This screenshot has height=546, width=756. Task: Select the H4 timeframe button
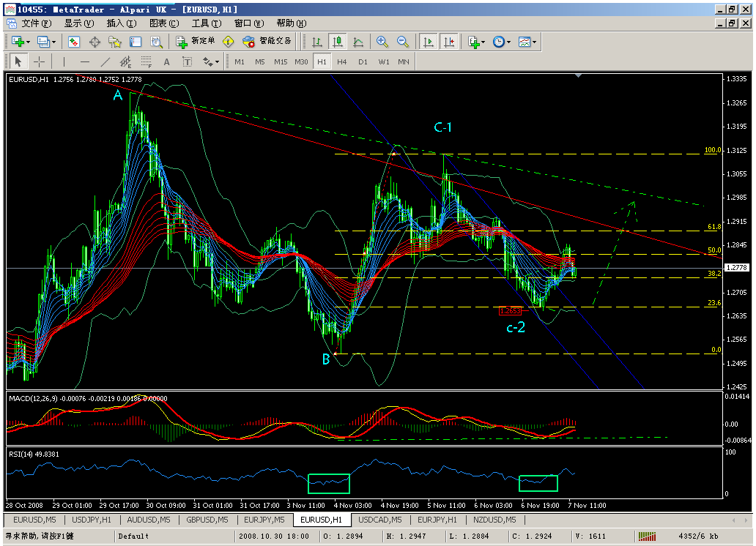[342, 61]
